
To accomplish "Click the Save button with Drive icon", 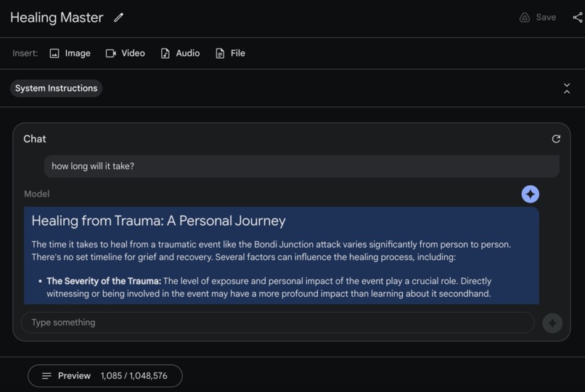I will tap(538, 17).
